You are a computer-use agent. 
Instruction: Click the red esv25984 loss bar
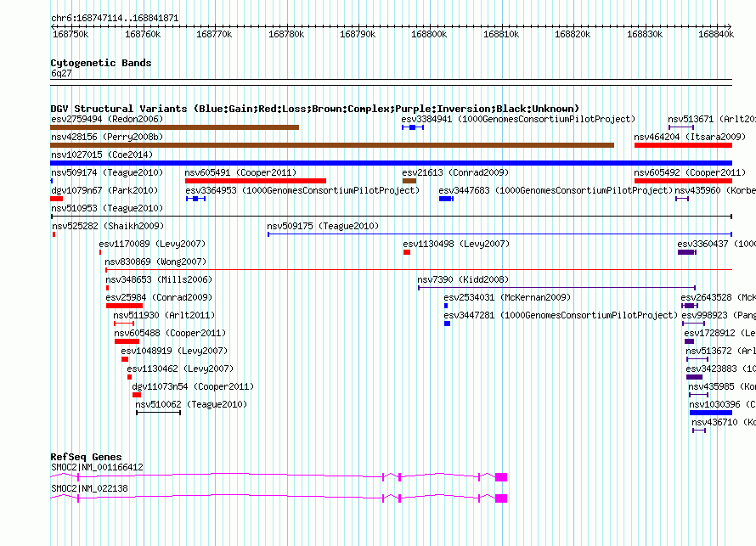pyautogui.click(x=124, y=306)
